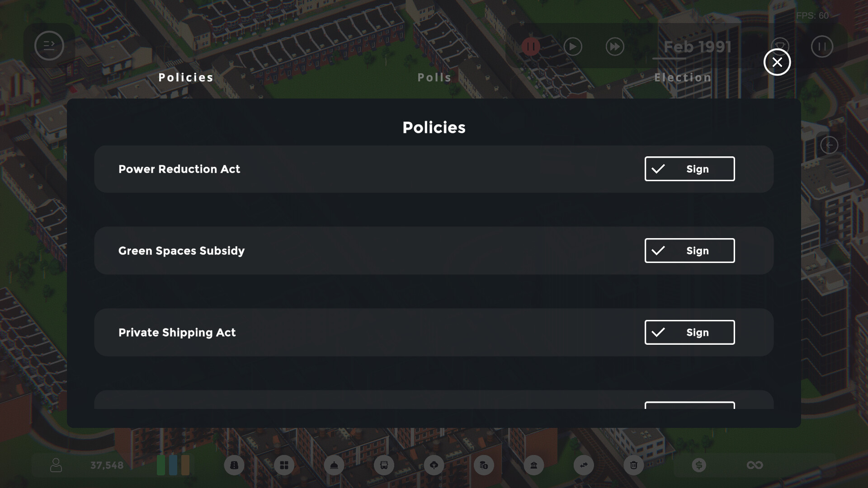868x488 pixels.
Task: Select the trash bulldoze icon
Action: tap(633, 465)
